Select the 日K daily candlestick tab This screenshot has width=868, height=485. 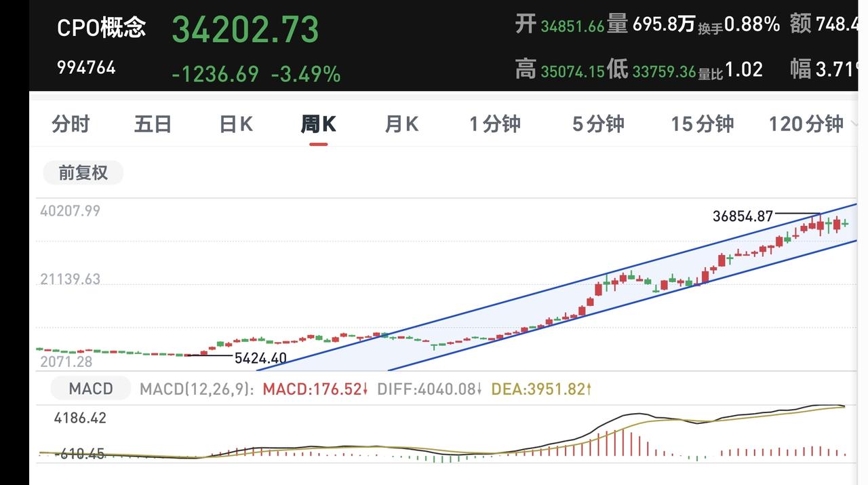[x=236, y=124]
